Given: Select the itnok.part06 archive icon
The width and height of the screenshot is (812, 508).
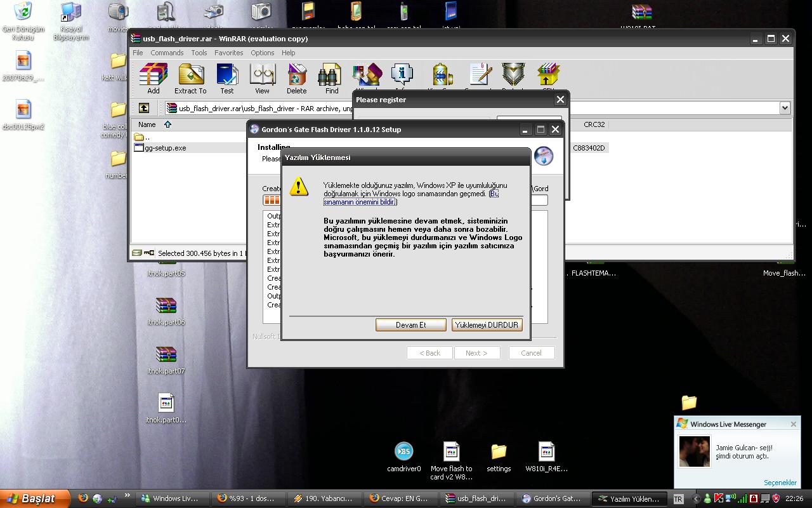Looking at the screenshot, I should (x=166, y=311).
